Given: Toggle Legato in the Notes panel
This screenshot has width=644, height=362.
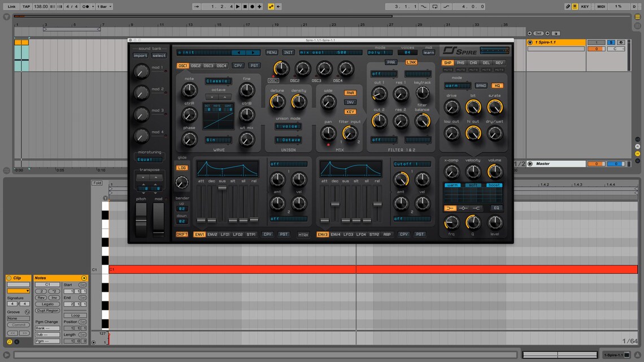Looking at the screenshot, I should (47, 304).
